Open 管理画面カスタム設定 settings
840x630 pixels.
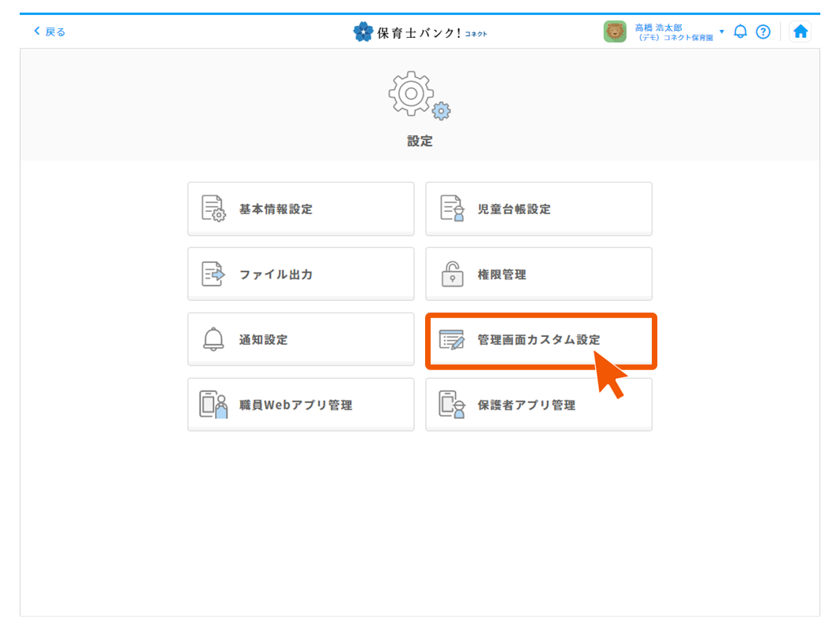tap(541, 340)
